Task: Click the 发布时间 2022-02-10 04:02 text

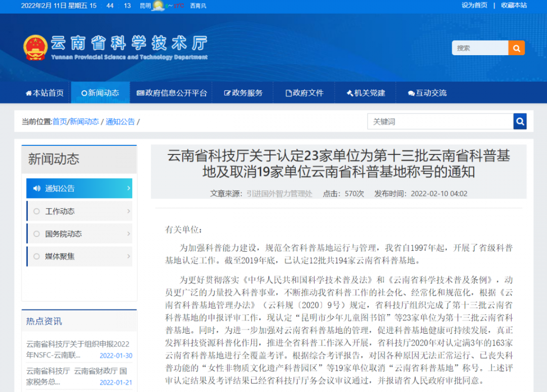Action: coord(421,194)
